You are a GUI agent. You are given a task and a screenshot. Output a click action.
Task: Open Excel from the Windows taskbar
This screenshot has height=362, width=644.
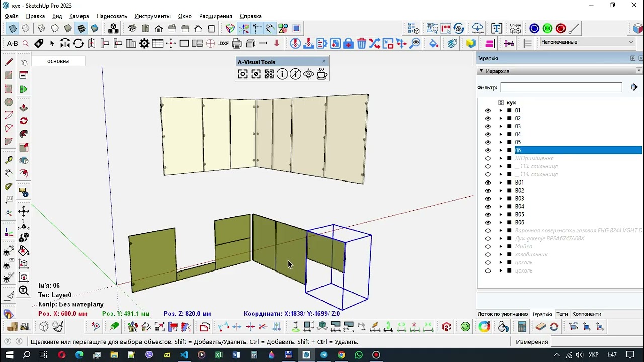pyautogui.click(x=219, y=355)
